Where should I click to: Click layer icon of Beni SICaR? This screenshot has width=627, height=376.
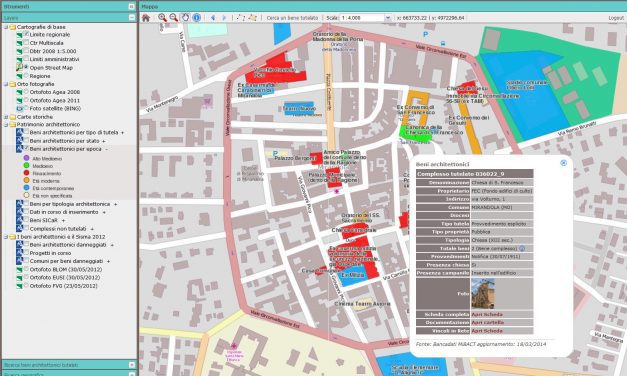pos(19,220)
